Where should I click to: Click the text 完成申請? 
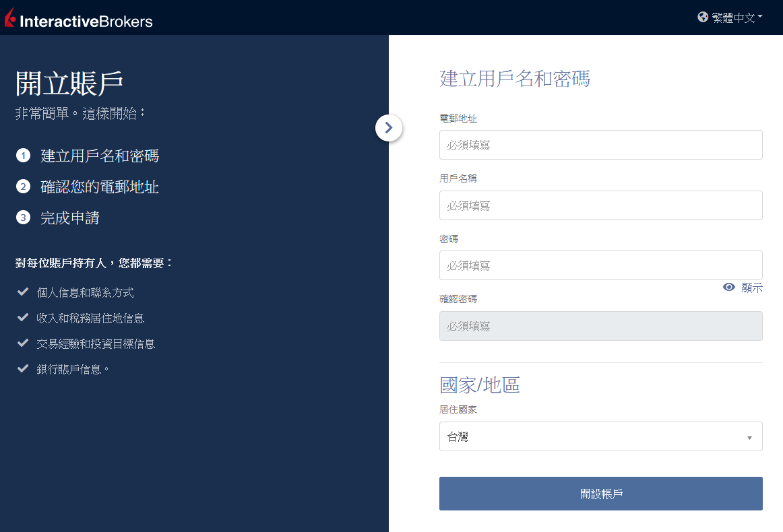click(x=70, y=218)
